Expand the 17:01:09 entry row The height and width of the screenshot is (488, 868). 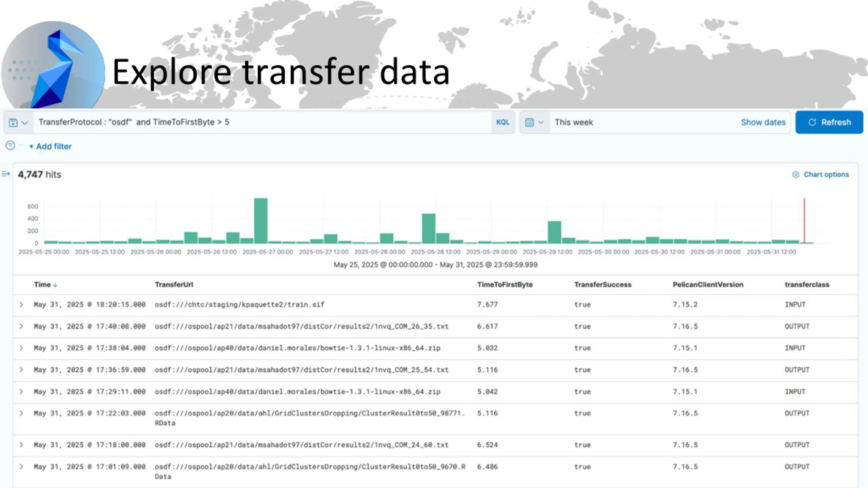coord(21,467)
